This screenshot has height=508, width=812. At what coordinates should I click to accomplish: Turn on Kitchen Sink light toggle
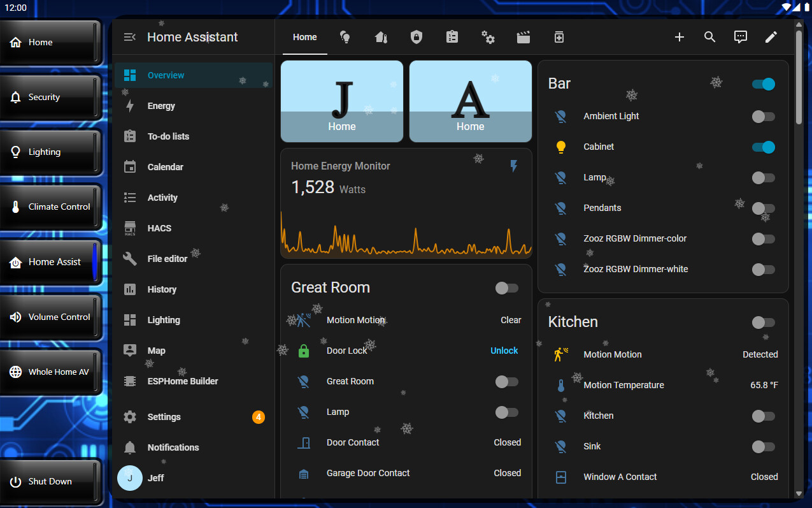click(x=763, y=447)
